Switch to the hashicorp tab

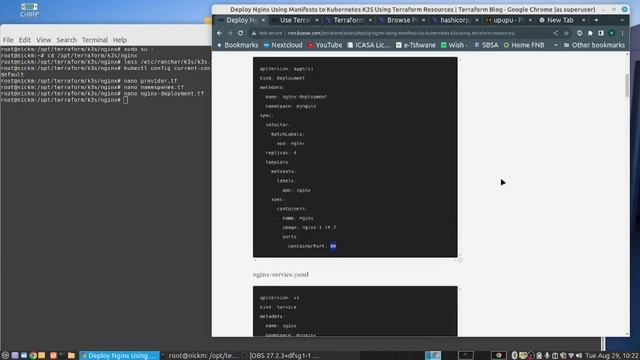pyautogui.click(x=454, y=20)
